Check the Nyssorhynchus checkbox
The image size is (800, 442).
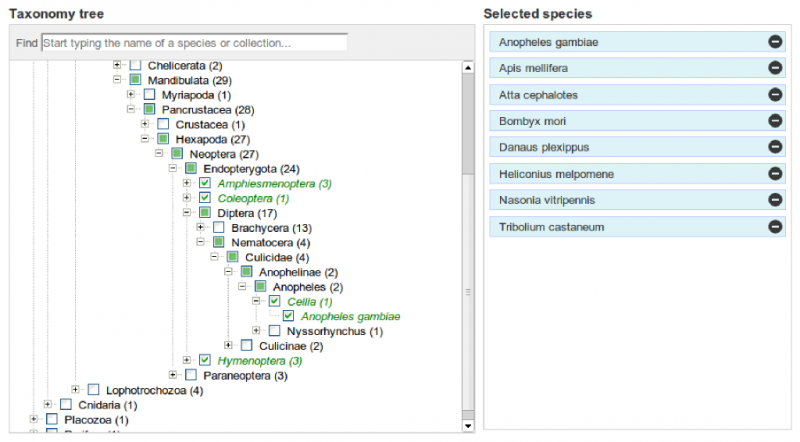pyautogui.click(x=274, y=331)
